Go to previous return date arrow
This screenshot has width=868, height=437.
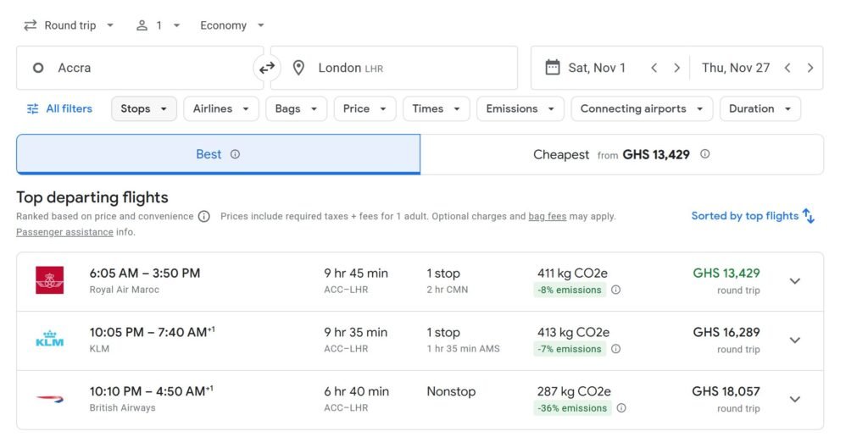(787, 68)
